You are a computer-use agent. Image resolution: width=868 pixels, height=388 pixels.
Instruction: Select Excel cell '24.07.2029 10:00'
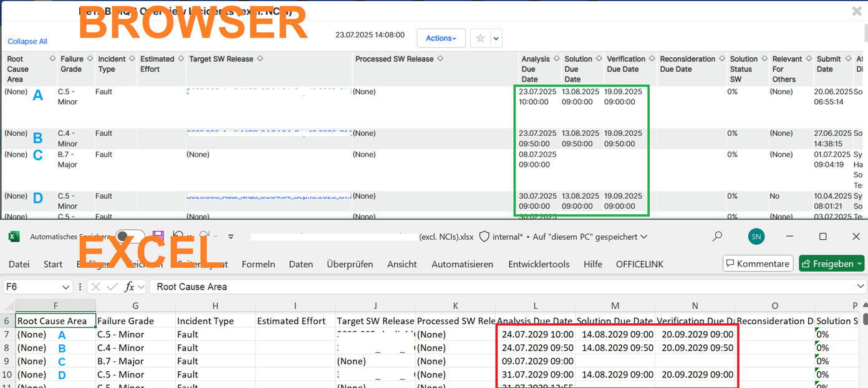tap(535, 334)
